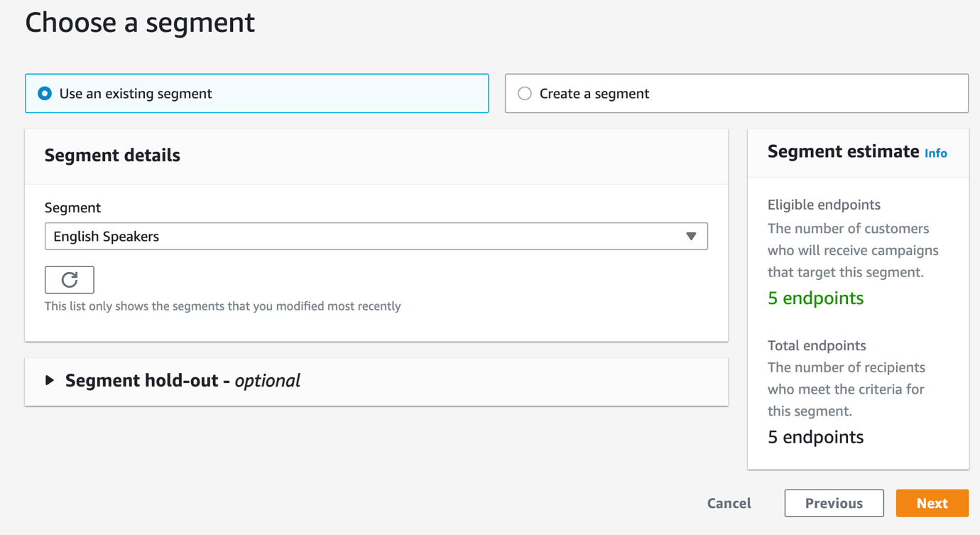Click the reload icon below the segment selector
Viewport: 980px width, 535px height.
tap(69, 279)
